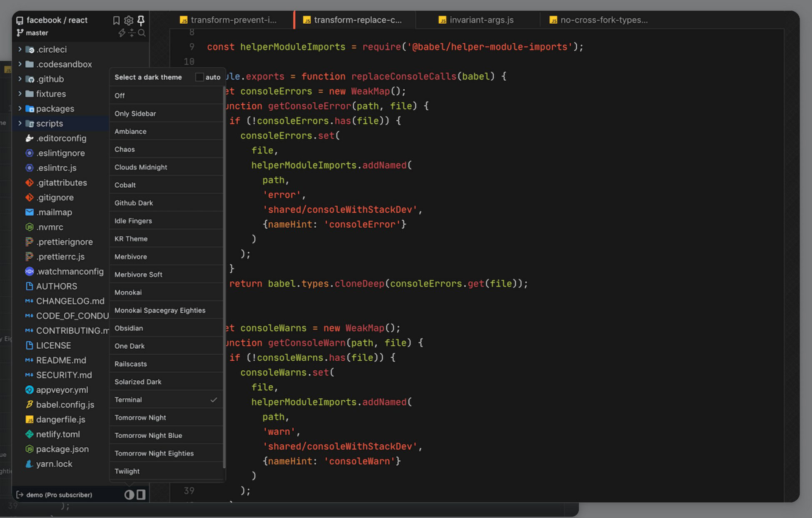
Task: Open .eslintrc.js file icon
Action: pos(29,168)
